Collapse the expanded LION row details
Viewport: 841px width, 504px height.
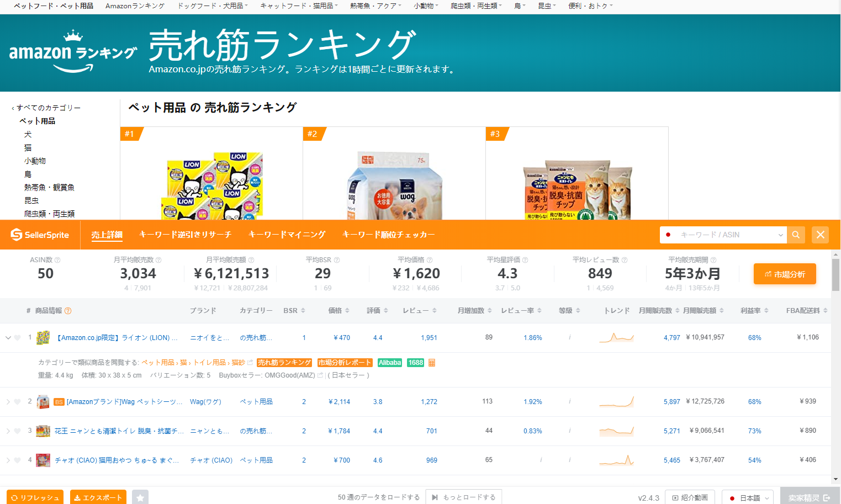tap(8, 338)
